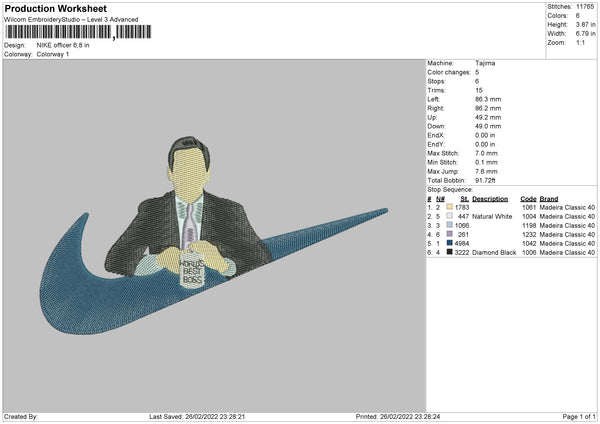The width and height of the screenshot is (600, 424).
Task: Click the 'Diamond Black' description text
Action: click(494, 253)
